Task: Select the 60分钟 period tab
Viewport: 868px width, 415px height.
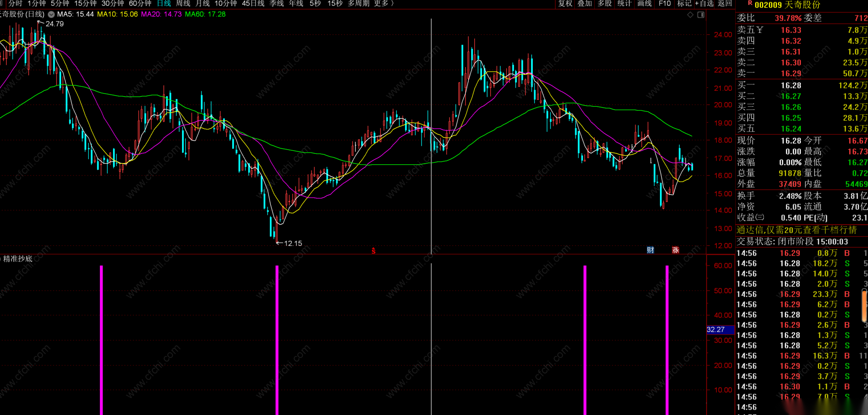Action: [x=140, y=4]
